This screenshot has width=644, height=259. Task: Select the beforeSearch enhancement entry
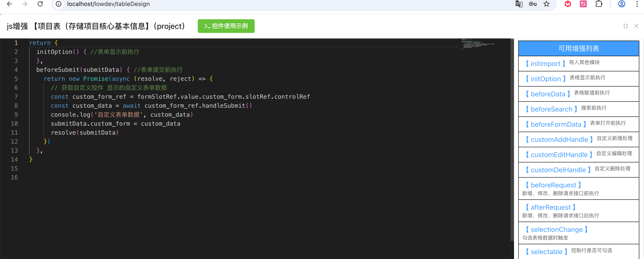(x=551, y=109)
